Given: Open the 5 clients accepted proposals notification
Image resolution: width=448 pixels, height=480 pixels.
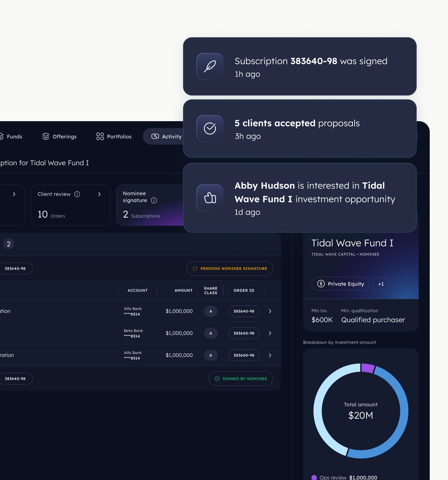Looking at the screenshot, I should (x=300, y=129).
